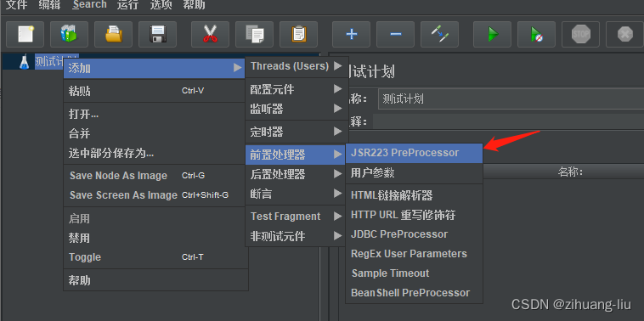Image resolution: width=644 pixels, height=321 pixels.
Task: Click the 注释 comment input field
Action: [508, 121]
